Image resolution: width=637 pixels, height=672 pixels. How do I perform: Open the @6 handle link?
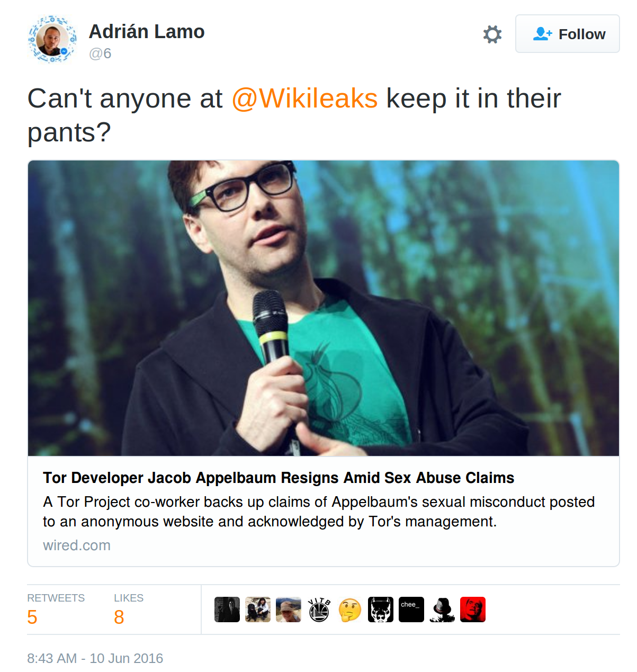coord(100,53)
